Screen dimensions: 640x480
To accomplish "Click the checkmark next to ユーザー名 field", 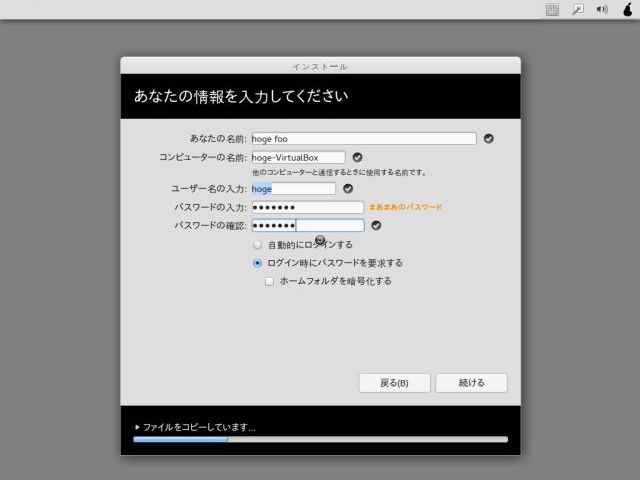I will coord(348,188).
